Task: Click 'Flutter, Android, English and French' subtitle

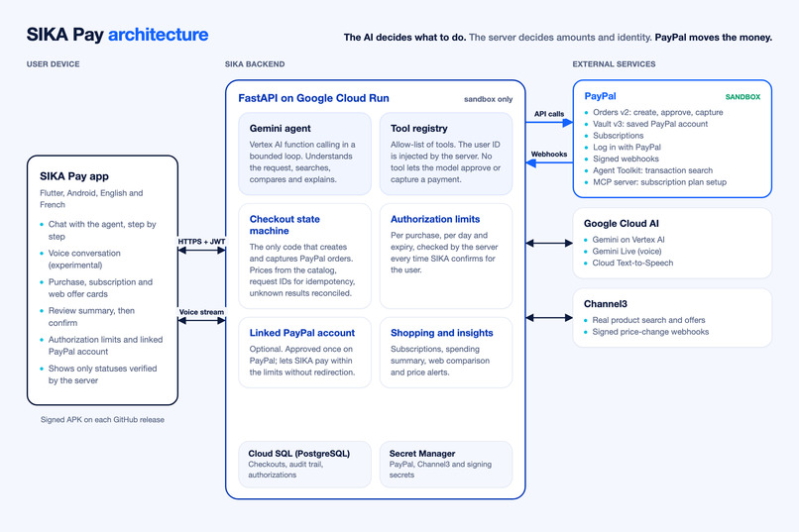Action: (x=91, y=198)
